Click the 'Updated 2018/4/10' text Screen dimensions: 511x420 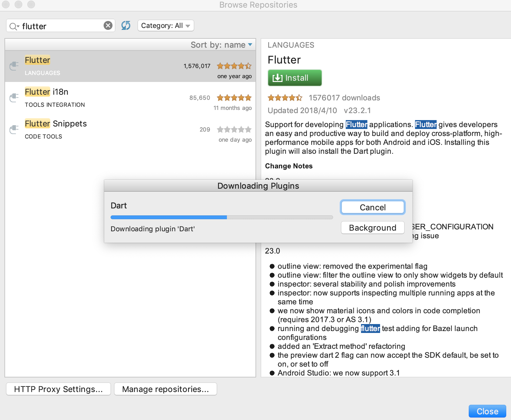click(x=302, y=111)
